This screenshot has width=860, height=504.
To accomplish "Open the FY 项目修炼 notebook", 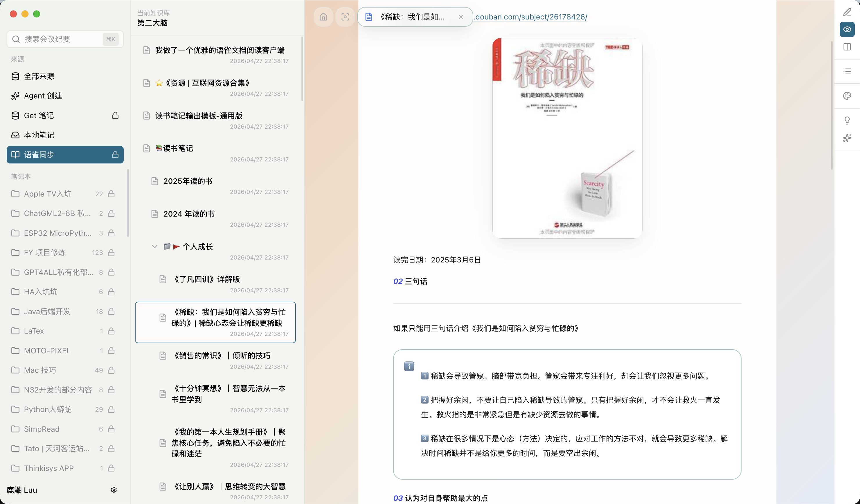I will click(x=63, y=253).
